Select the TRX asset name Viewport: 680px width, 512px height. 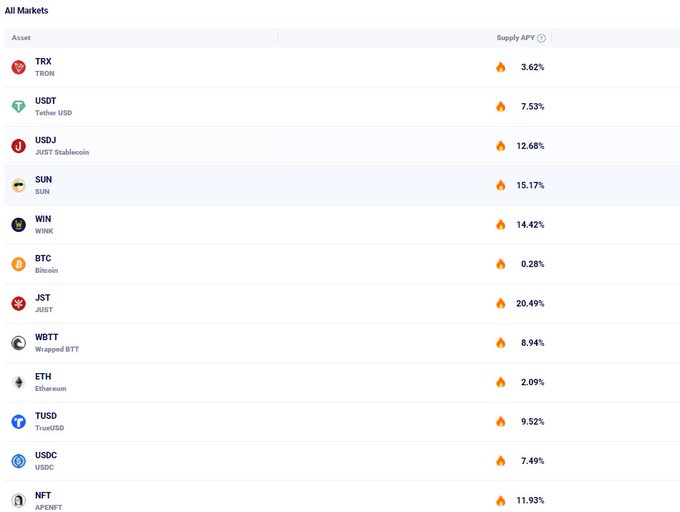pyautogui.click(x=43, y=61)
